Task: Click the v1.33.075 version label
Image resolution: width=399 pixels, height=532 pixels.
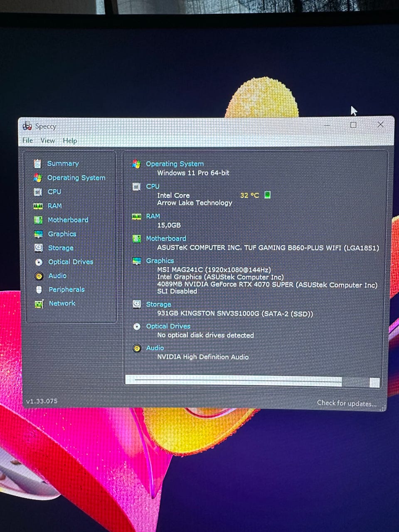Action: point(42,401)
